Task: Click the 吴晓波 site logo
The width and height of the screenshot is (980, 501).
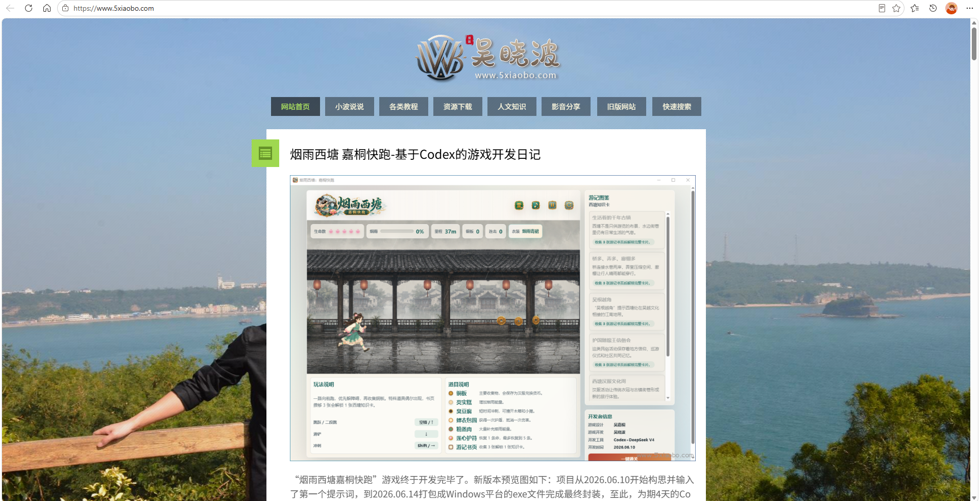Action: 487,58
